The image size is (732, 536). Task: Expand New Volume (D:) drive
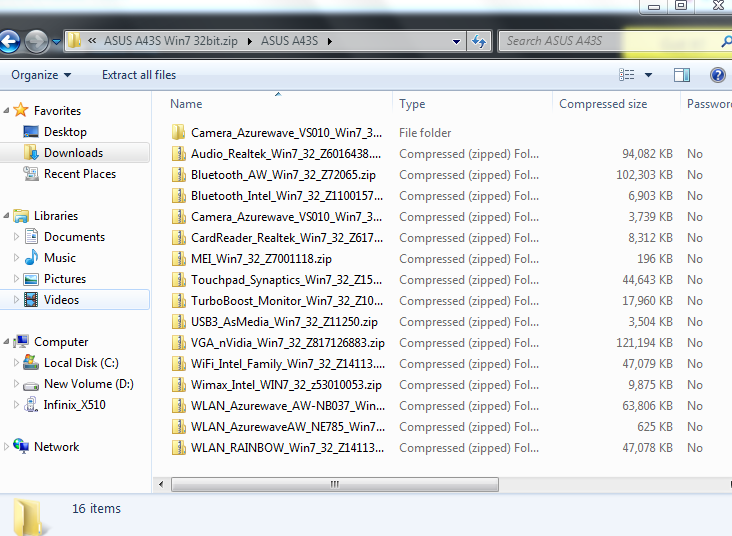click(16, 384)
